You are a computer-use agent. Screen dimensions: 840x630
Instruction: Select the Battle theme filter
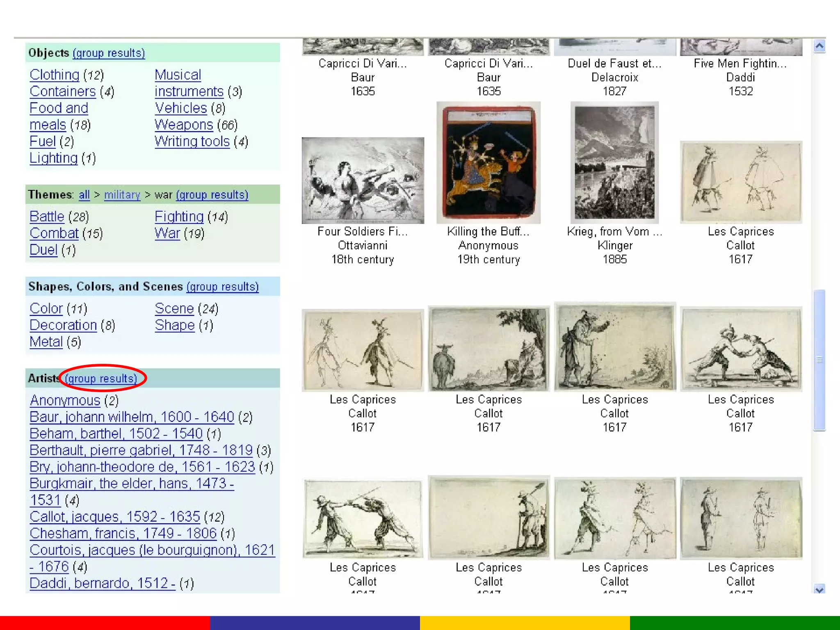coord(47,217)
